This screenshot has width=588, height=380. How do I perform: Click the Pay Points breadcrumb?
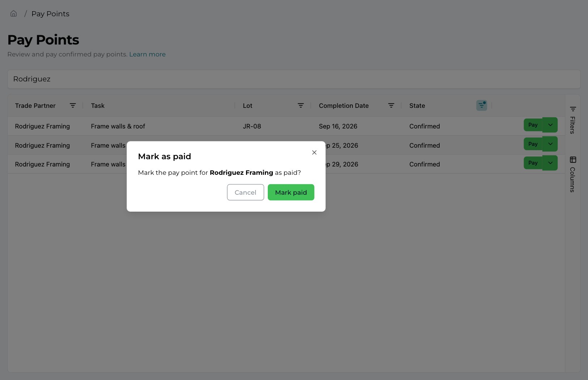(x=50, y=14)
